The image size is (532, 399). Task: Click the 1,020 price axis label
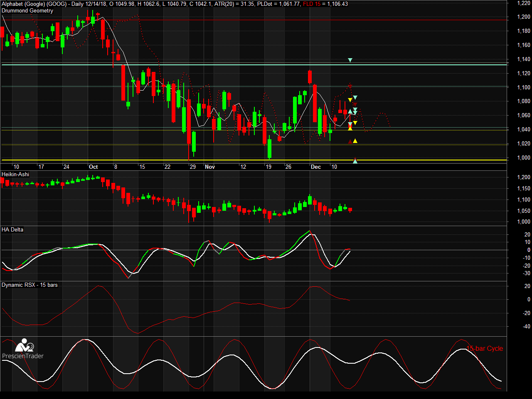pos(524,143)
